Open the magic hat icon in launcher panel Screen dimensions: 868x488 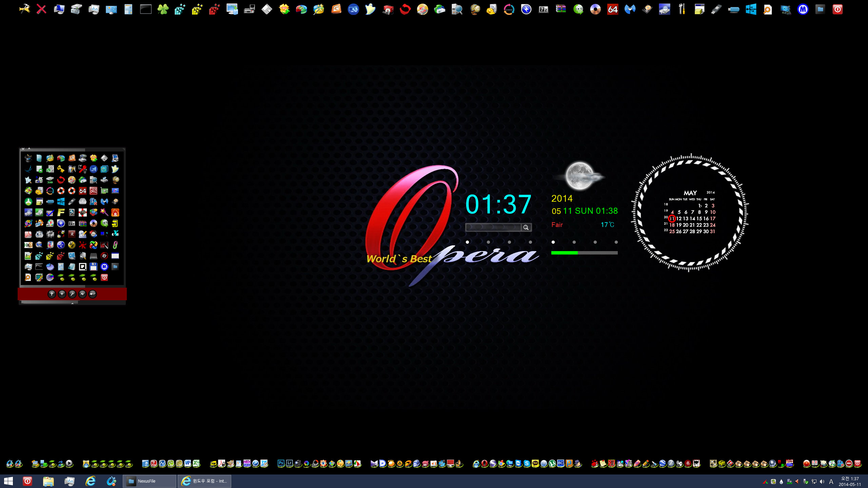point(28,158)
